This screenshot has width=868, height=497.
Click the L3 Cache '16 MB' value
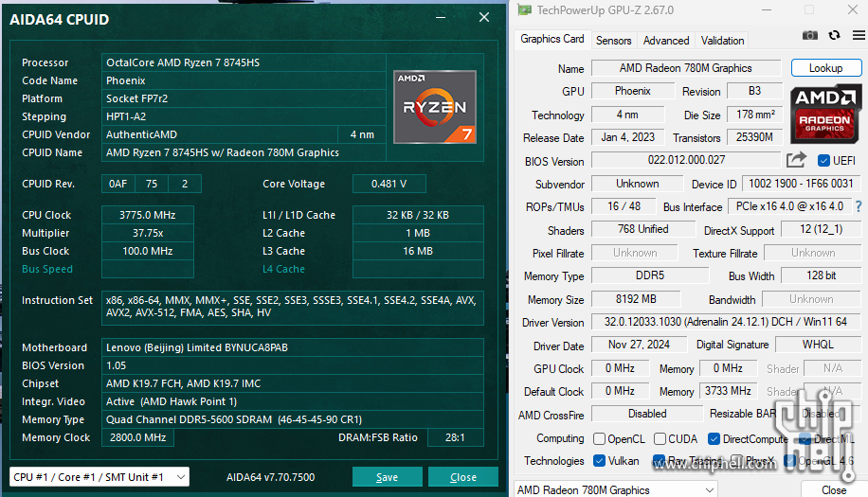[418, 251]
